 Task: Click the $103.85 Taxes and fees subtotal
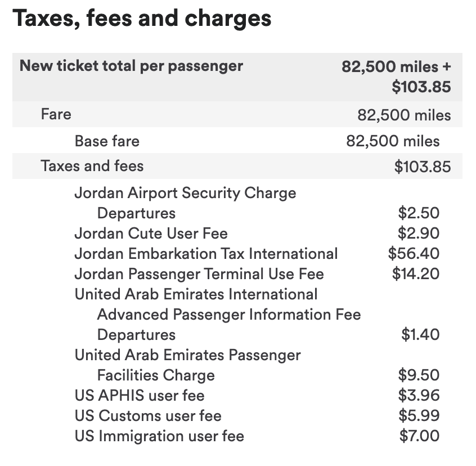click(x=422, y=167)
